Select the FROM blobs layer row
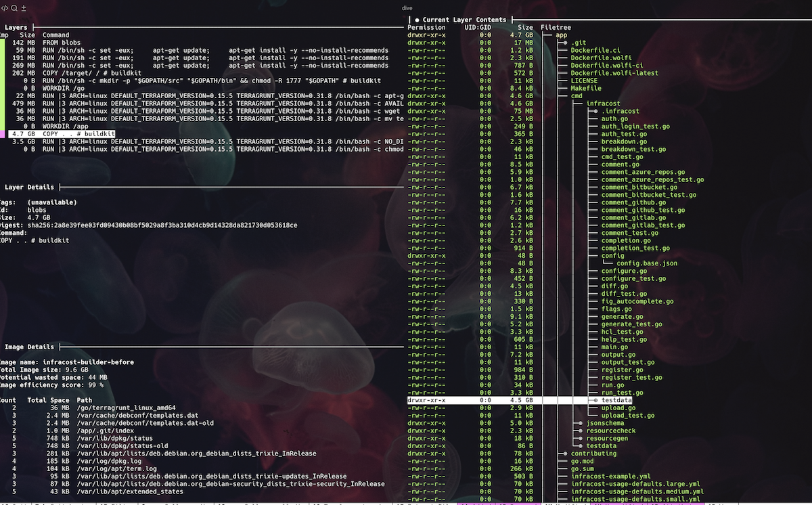812x505 pixels. [203, 43]
